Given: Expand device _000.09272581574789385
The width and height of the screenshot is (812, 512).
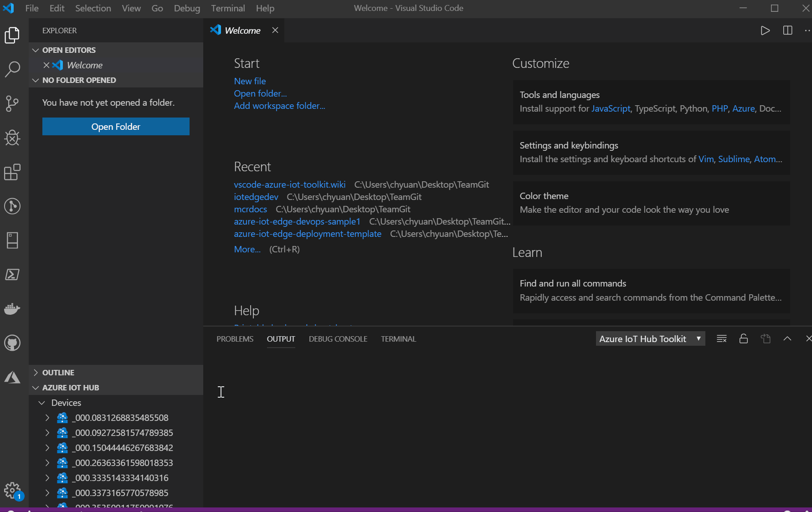Looking at the screenshot, I should tap(47, 433).
